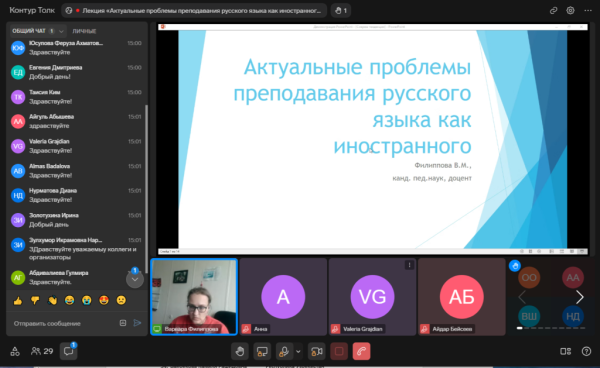Viewport: 600px width, 368px height.
Task: Show previous participants page arrow
Action: 522,297
